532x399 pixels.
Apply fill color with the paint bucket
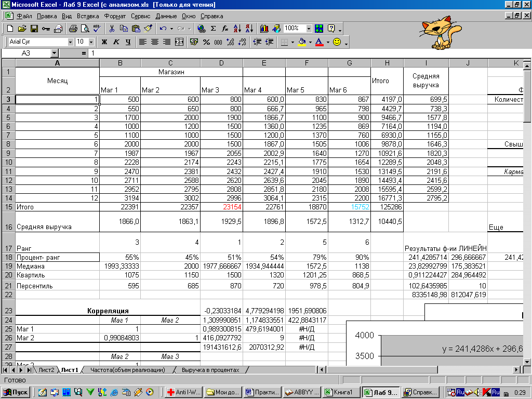pos(302,42)
